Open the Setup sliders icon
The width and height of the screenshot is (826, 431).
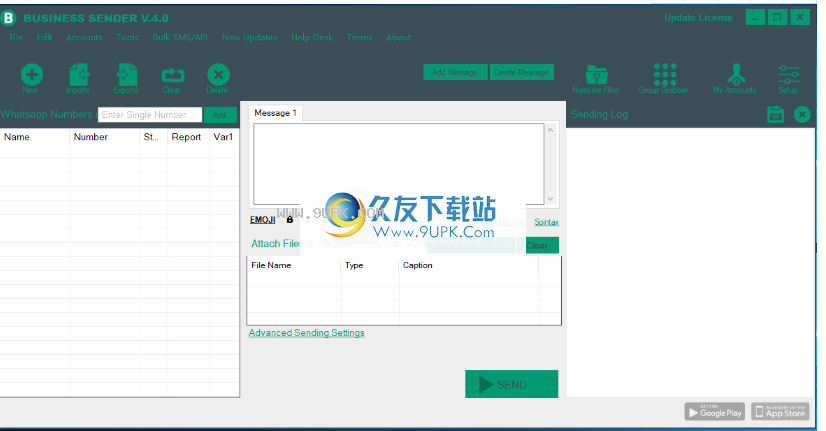[789, 75]
